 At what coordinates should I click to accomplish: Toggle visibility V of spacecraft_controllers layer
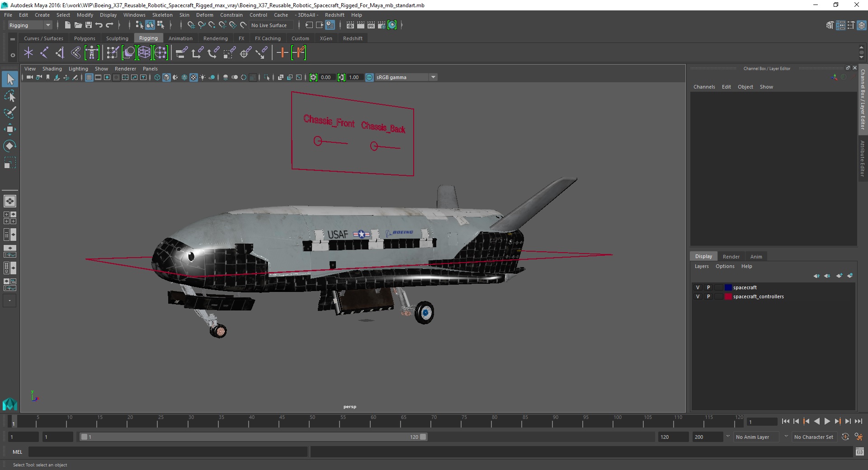point(698,296)
